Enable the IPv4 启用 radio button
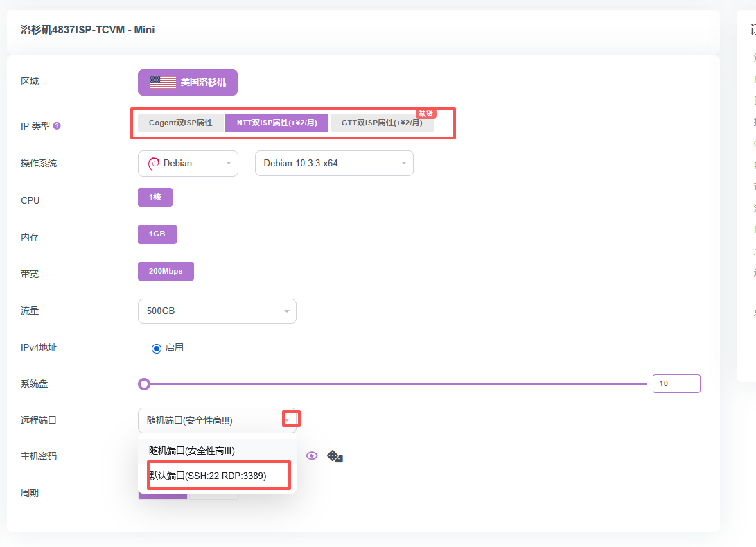The image size is (756, 547). point(157,348)
